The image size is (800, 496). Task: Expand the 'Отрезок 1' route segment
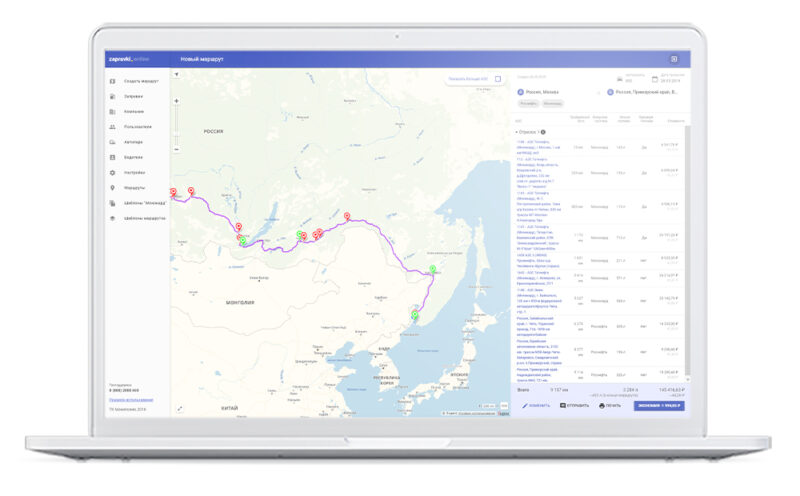(530, 131)
